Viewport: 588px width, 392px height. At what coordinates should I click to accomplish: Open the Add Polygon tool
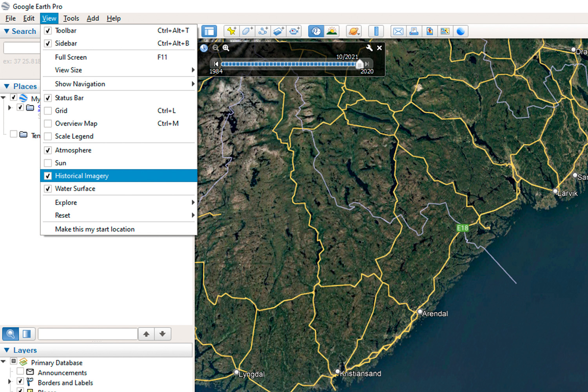[x=247, y=31]
